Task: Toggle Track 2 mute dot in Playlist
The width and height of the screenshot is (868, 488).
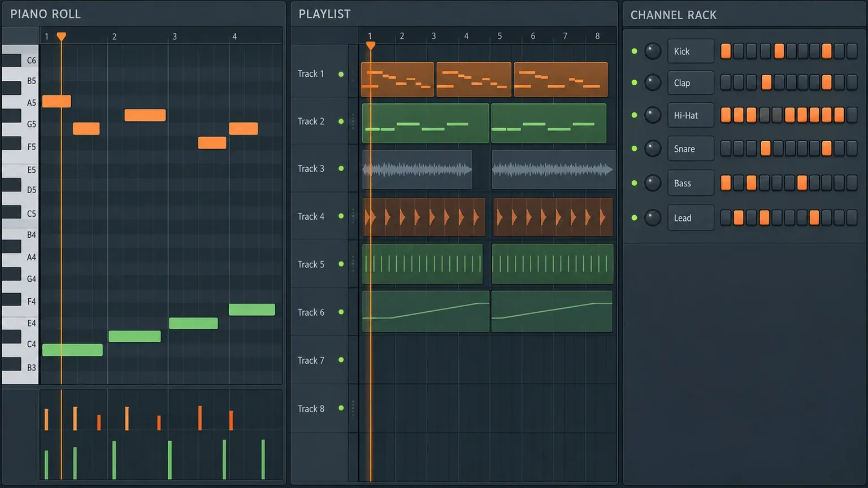Action: [x=341, y=121]
